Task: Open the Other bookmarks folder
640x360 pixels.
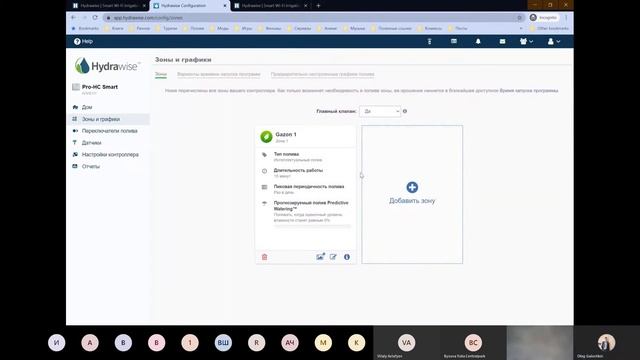Action: [549, 28]
